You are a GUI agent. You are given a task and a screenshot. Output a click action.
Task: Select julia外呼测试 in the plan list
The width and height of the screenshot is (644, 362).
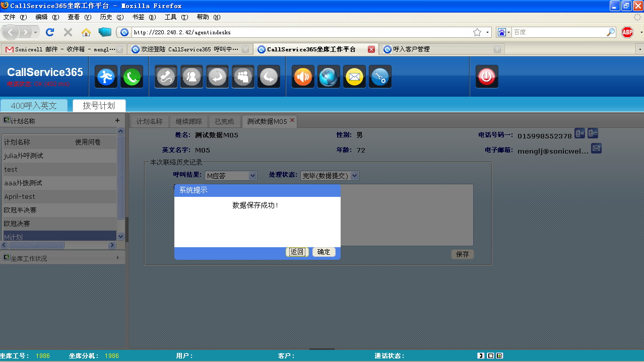click(x=24, y=156)
